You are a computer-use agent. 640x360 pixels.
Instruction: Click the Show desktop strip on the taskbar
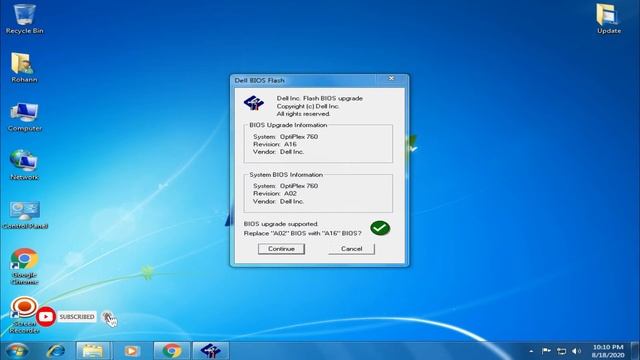[635, 351]
